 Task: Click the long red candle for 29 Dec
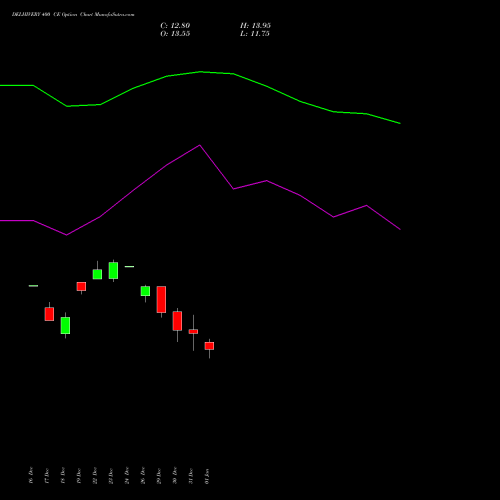tap(161, 299)
